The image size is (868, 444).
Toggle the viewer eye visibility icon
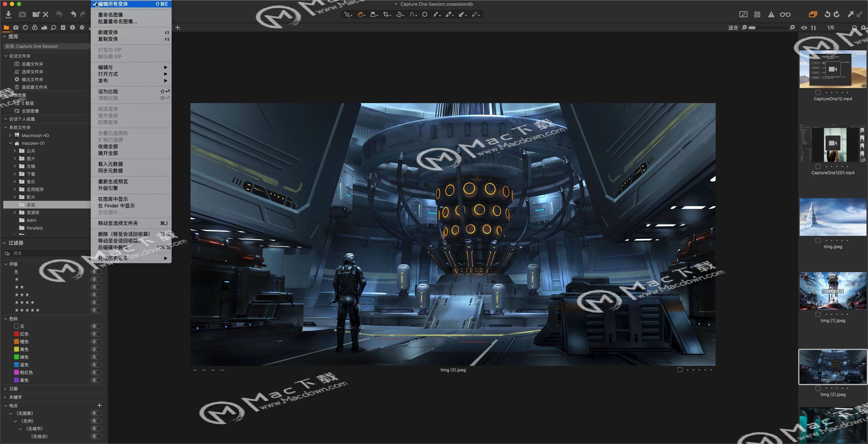(x=804, y=28)
